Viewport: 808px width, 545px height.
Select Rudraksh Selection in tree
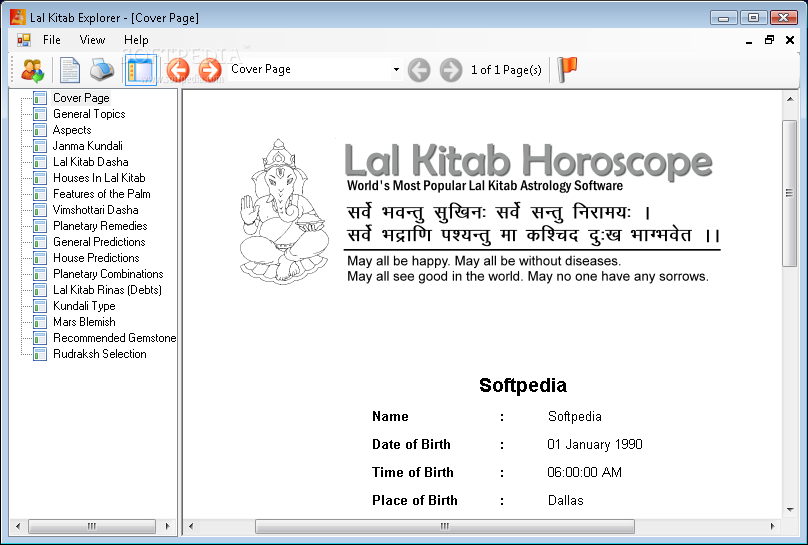point(99,353)
